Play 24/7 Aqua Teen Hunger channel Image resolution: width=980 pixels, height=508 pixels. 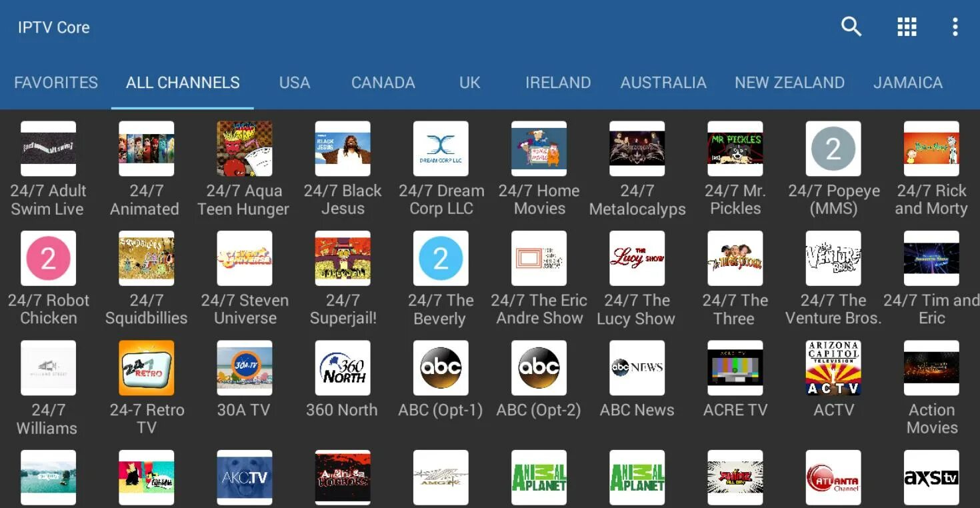tap(245, 149)
